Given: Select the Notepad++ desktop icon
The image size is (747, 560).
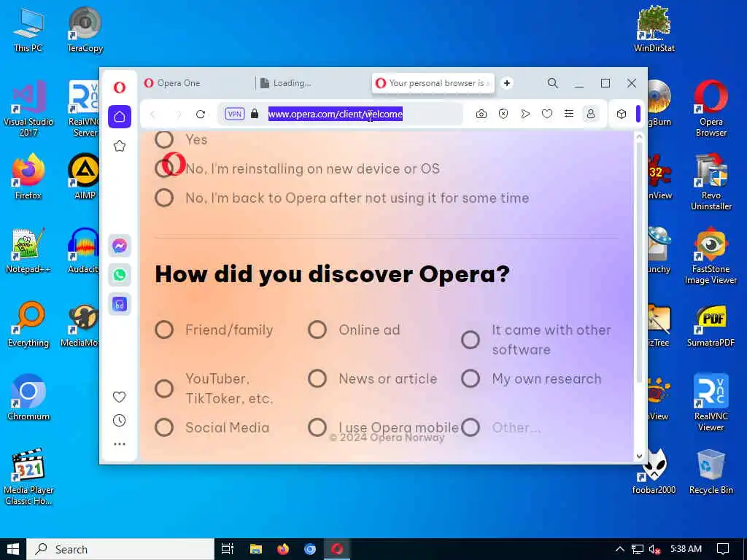Looking at the screenshot, I should click(28, 251).
